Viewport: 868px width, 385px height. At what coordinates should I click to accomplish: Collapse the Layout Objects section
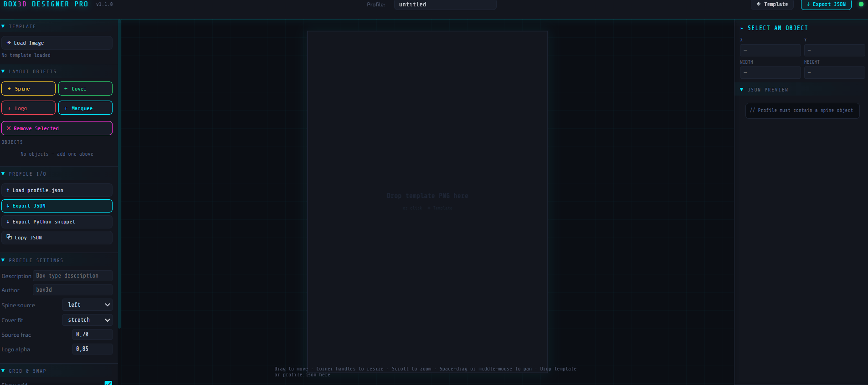4,71
